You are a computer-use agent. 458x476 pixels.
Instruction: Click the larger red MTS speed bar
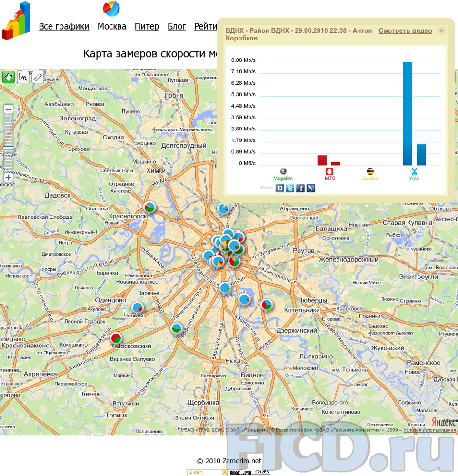click(322, 160)
